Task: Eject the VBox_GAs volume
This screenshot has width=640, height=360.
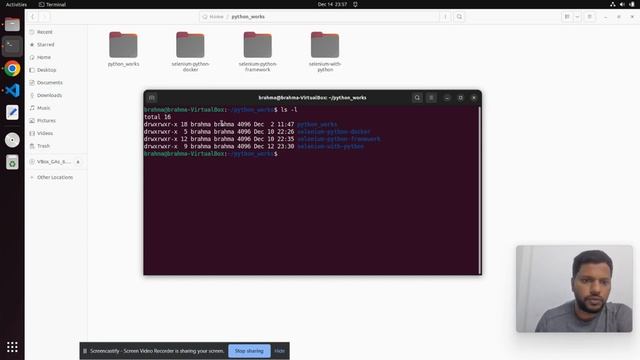Action: pyautogui.click(x=78, y=162)
